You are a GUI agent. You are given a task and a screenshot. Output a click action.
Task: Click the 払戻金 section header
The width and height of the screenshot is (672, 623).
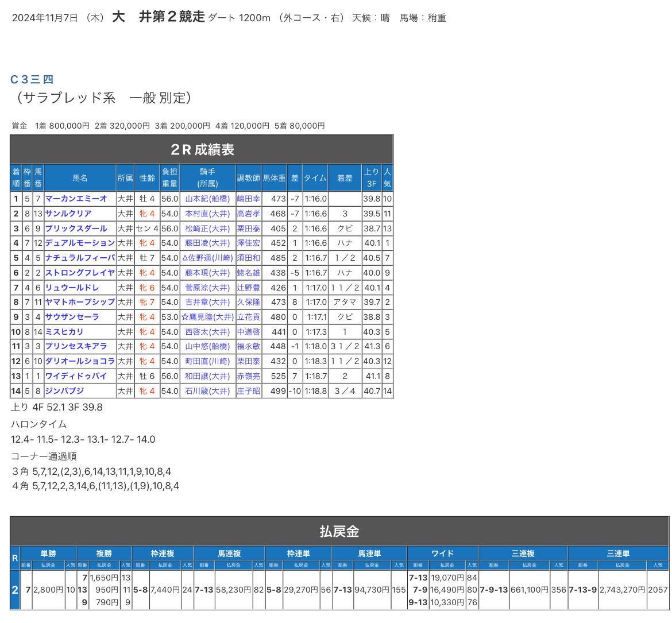(339, 531)
